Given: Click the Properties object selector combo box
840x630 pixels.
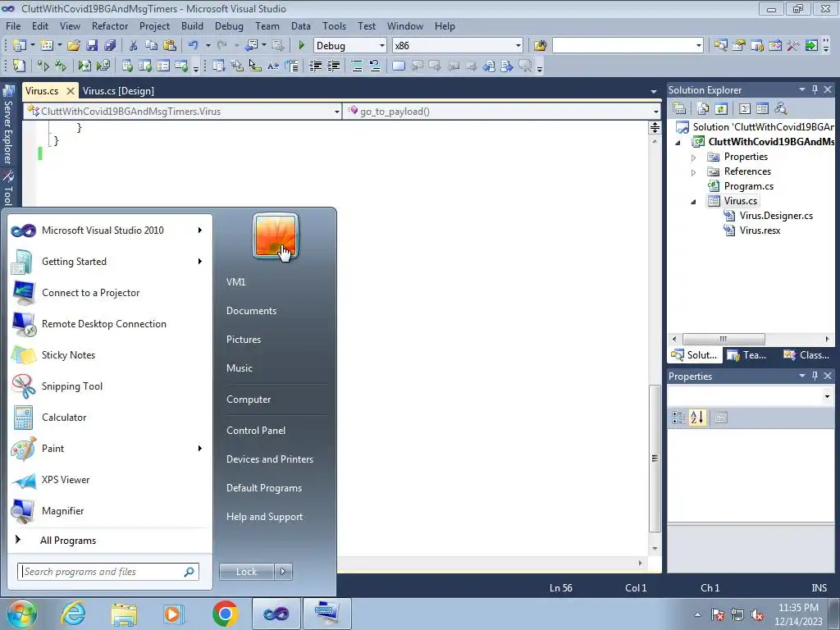Looking at the screenshot, I should tap(750, 396).
